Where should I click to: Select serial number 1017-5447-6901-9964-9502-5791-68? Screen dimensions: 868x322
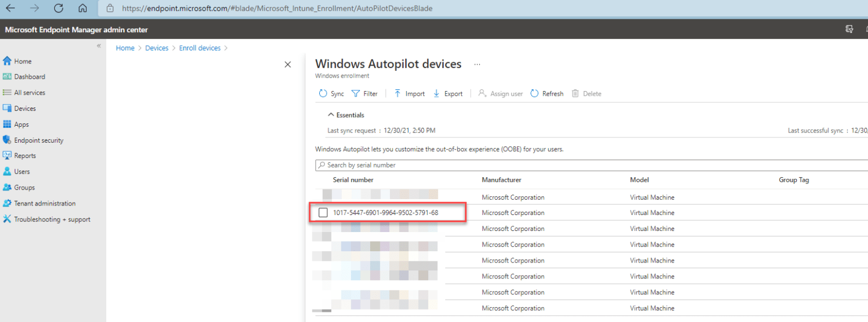point(385,213)
